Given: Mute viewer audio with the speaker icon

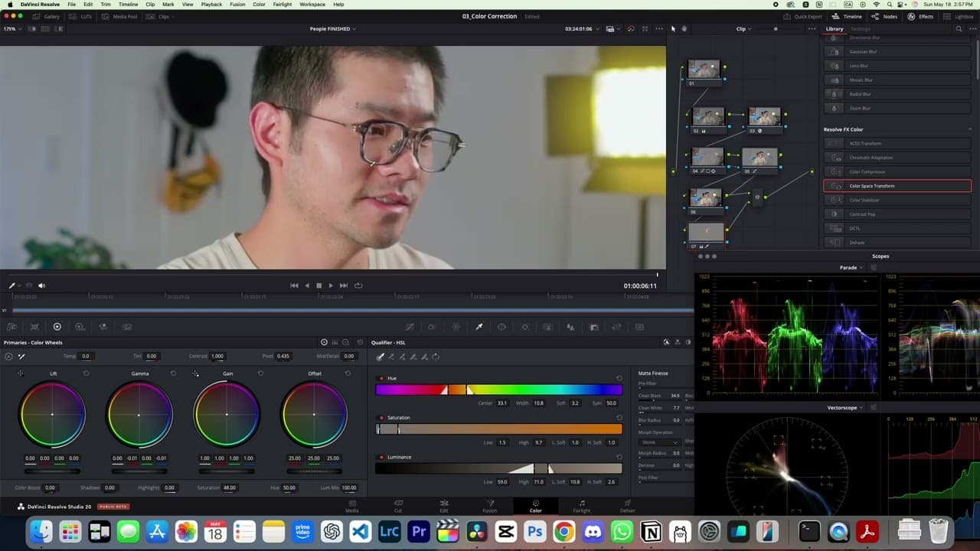Looking at the screenshot, I should pos(41,285).
